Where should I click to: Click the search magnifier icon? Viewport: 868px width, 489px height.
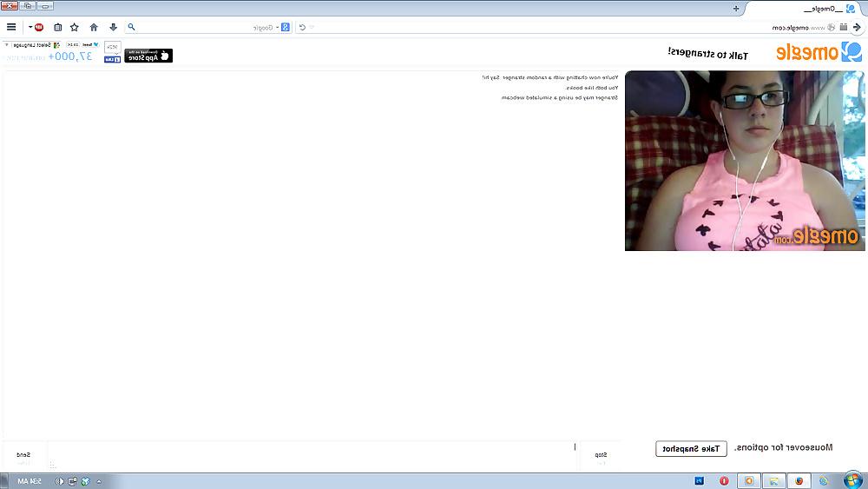(131, 27)
